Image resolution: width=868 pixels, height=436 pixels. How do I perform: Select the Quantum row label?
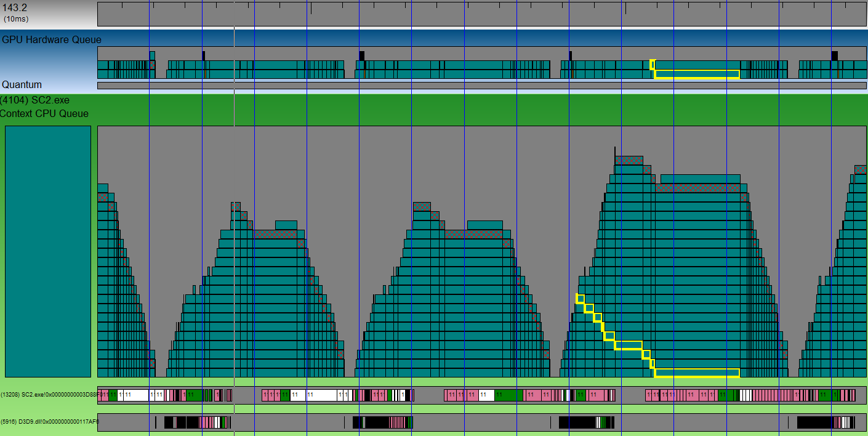click(x=22, y=85)
